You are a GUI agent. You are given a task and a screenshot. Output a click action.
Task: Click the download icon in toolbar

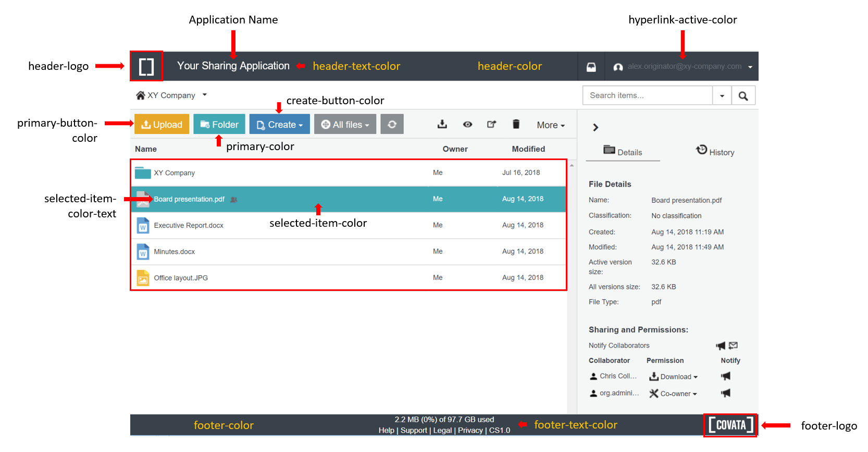tap(442, 124)
